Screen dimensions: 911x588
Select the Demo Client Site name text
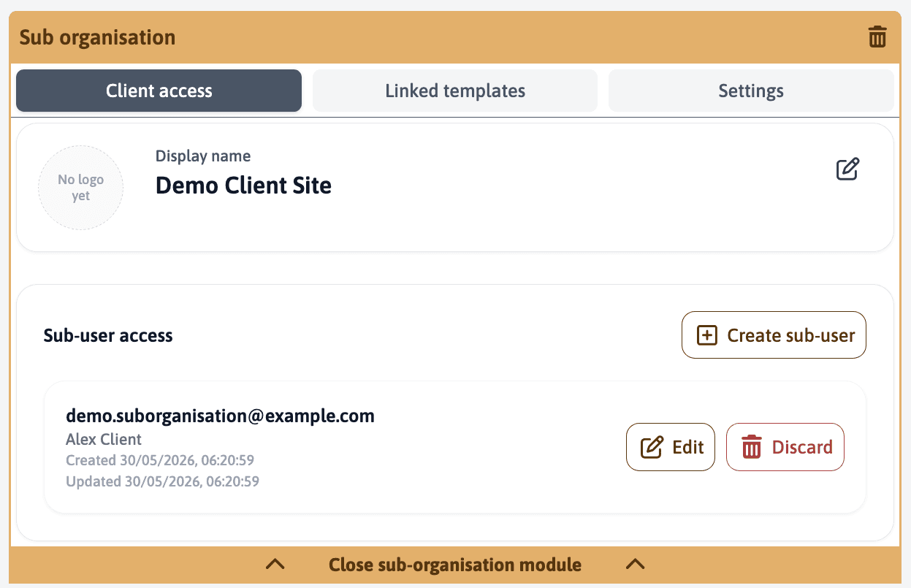tap(243, 186)
